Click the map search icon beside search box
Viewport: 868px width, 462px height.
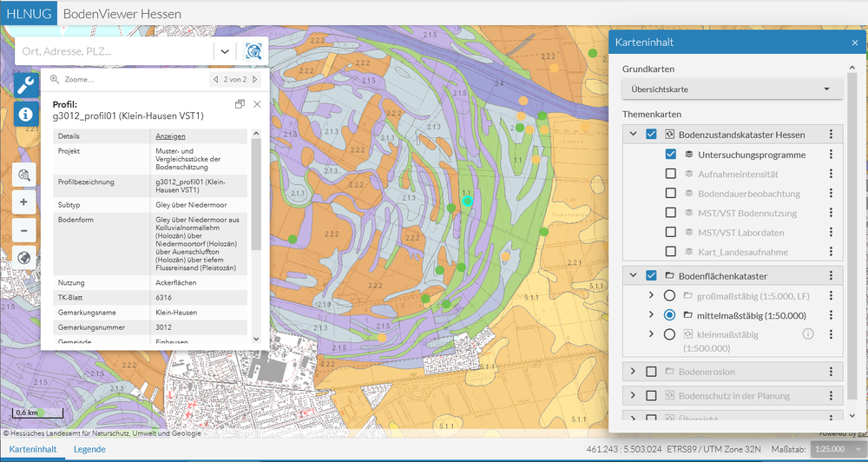(253, 51)
